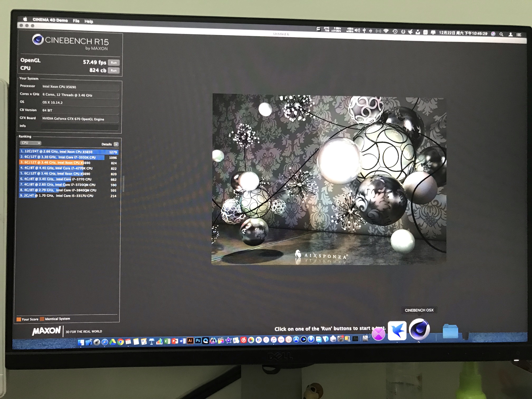532x399 pixels.
Task: Open the blue folder stack in the Dock
Action: tap(450, 331)
